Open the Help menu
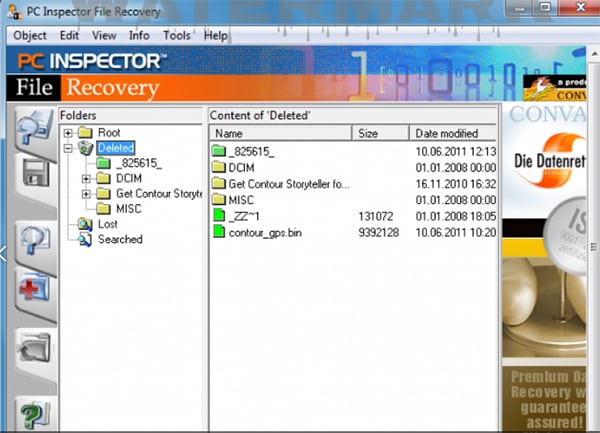 coord(216,36)
